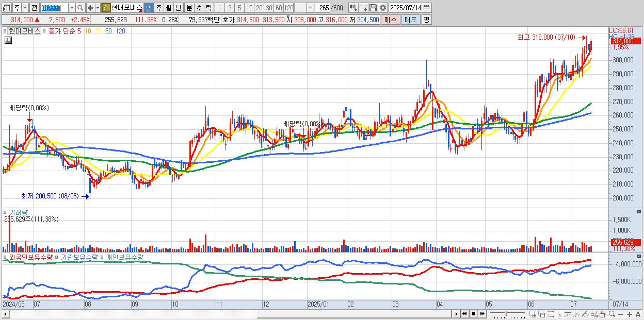This screenshot has width=644, height=320.
Task: Open the 주 market type dropdown
Action: click(x=25, y=8)
